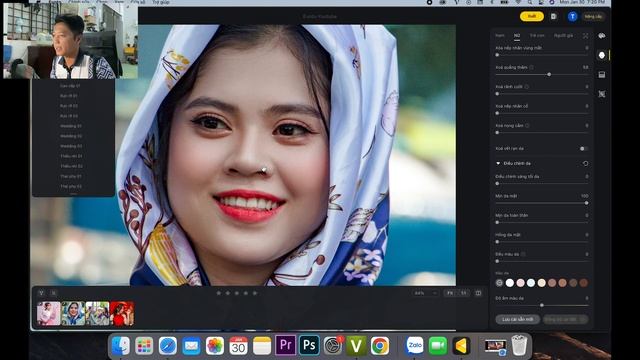This screenshot has width=640, height=360.
Task: Click the yellow Xuất export button
Action: click(x=532, y=16)
